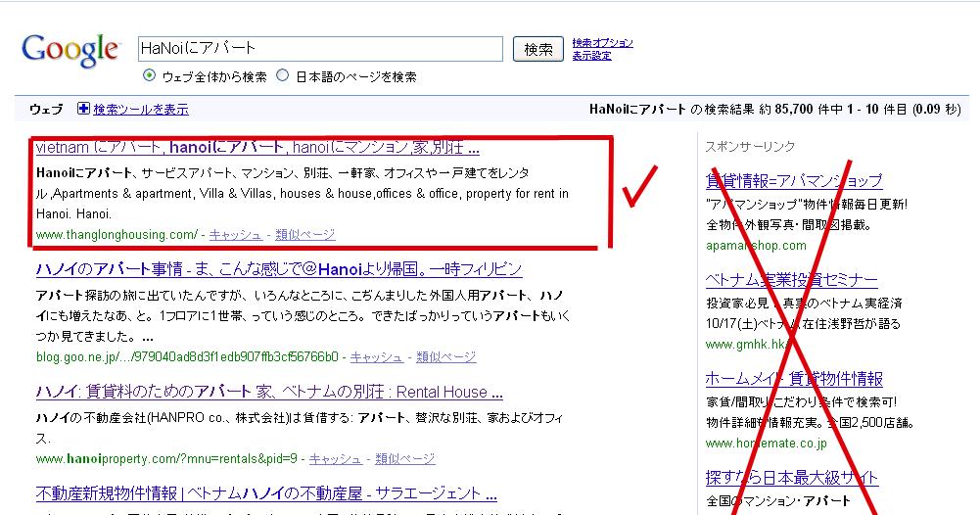Open ハノイのアパート事情 result title
This screenshot has height=515, width=980.
coord(279,269)
